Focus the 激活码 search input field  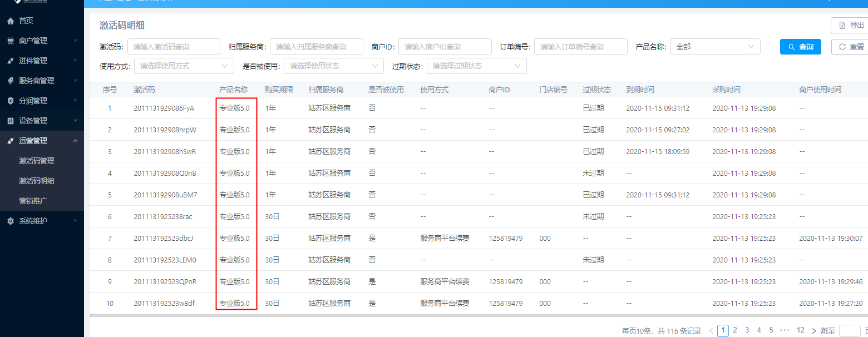click(x=174, y=47)
